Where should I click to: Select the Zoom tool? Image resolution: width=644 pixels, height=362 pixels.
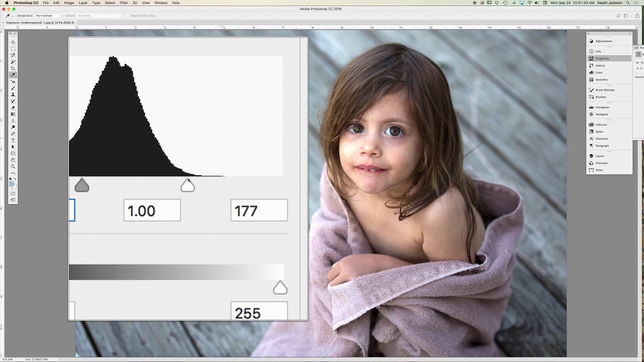[x=13, y=166]
